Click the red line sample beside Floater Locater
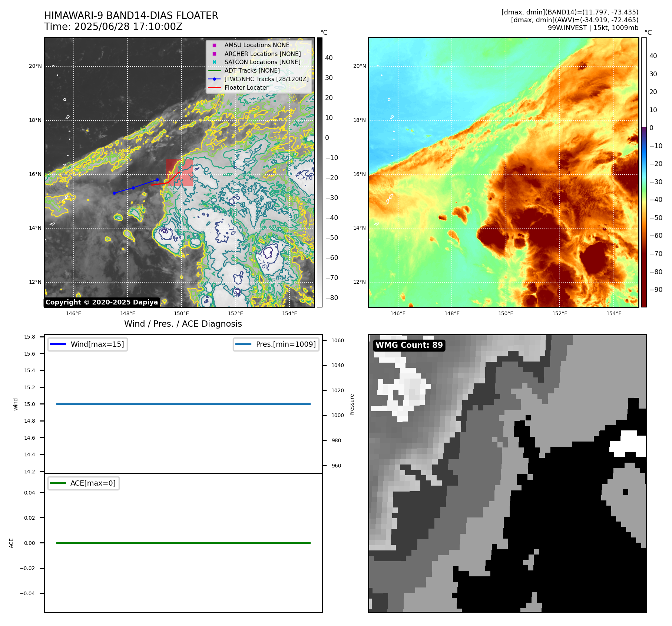The image size is (672, 626). pyautogui.click(x=214, y=87)
